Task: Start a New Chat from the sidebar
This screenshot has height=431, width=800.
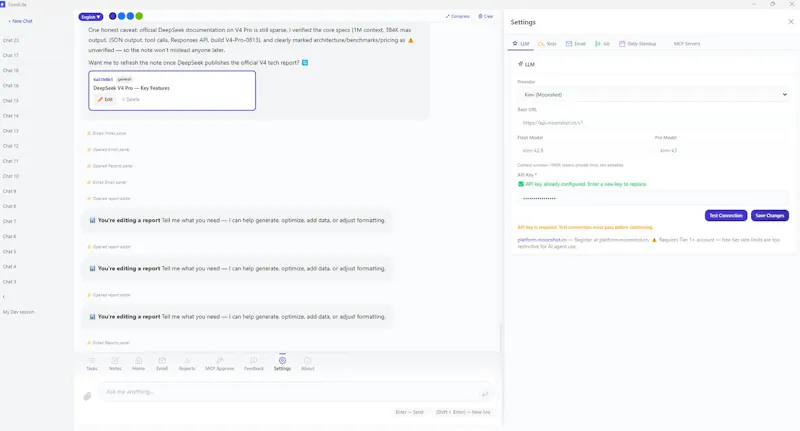Action: tap(20, 21)
